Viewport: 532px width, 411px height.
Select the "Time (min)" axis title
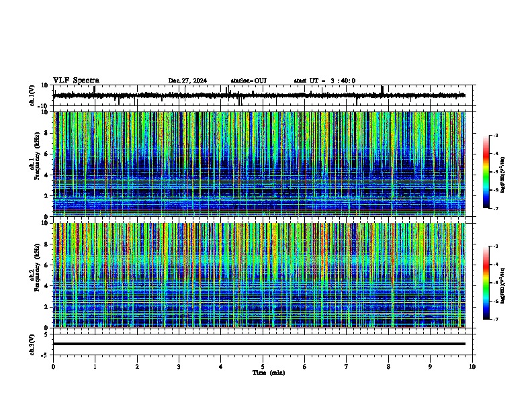point(269,373)
